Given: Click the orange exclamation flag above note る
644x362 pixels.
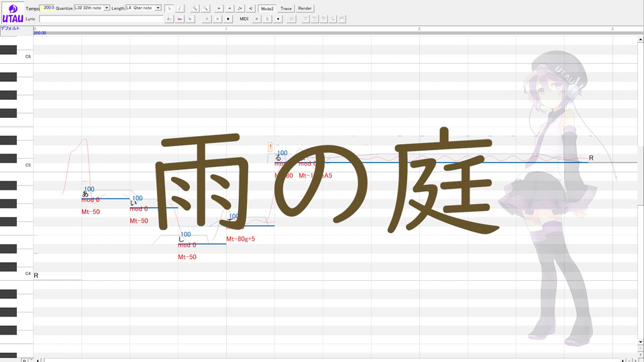Looking at the screenshot, I should click(270, 147).
